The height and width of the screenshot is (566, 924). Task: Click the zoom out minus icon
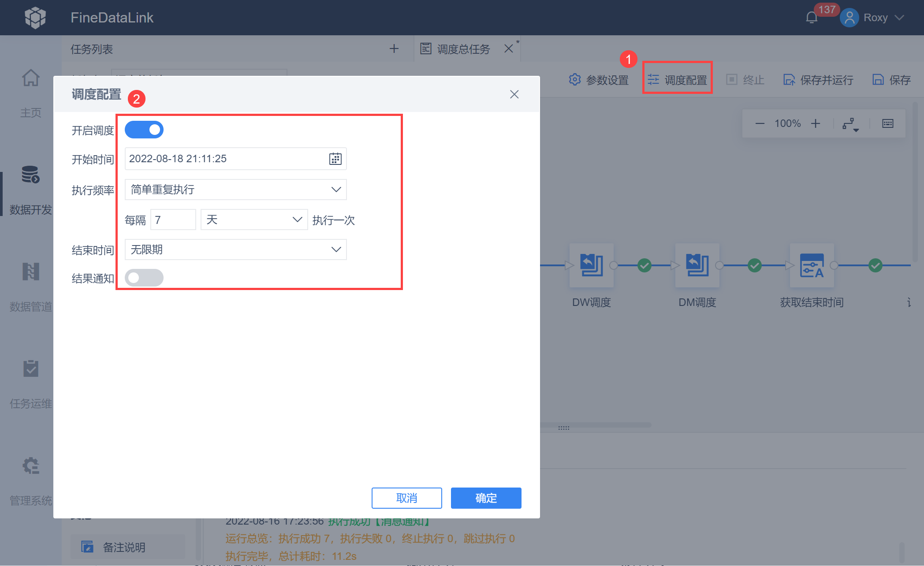(x=760, y=123)
